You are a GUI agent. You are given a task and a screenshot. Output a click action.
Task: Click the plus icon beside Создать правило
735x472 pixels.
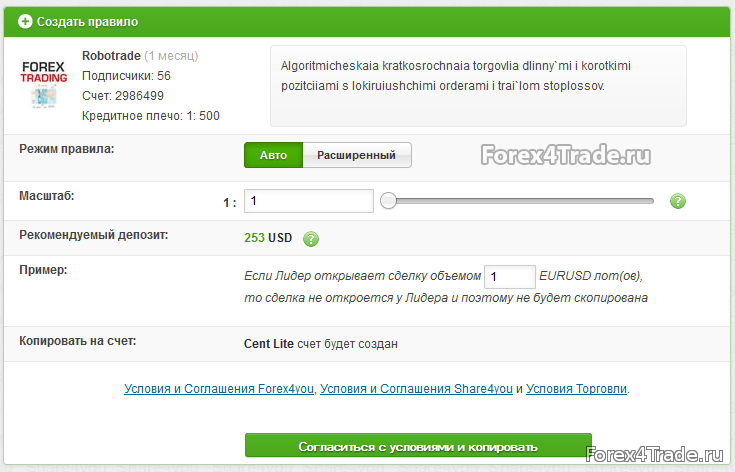[x=25, y=22]
